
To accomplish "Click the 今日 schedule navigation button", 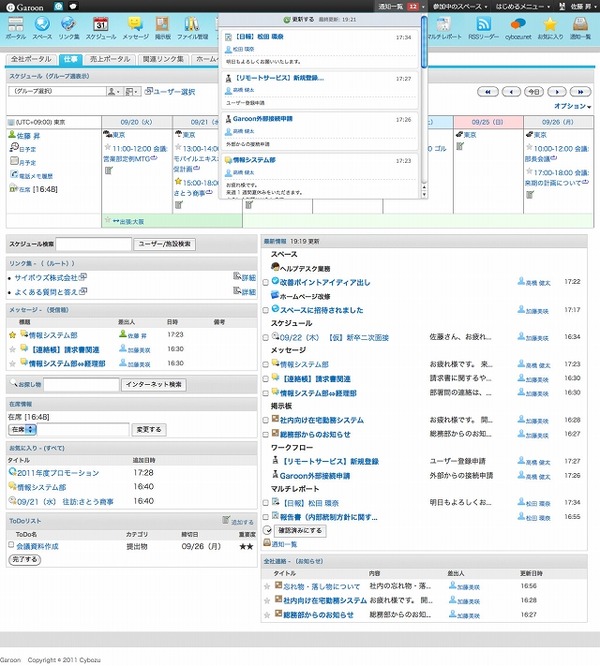I will [534, 91].
